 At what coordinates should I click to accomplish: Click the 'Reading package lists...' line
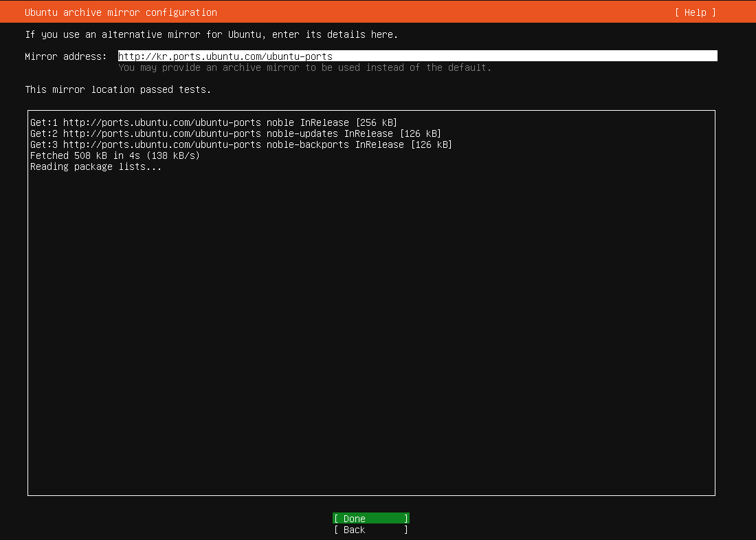pos(96,167)
